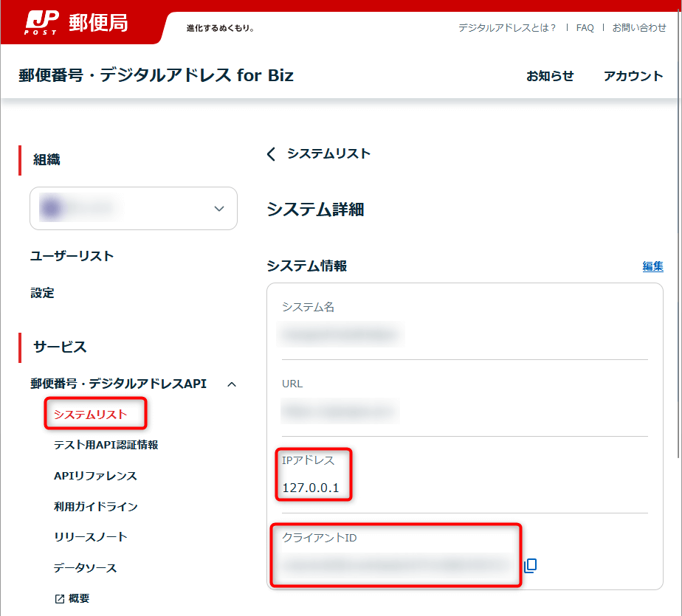Screen dimensions: 682x616
Task: Click the IPアドレス label
Action: (x=308, y=461)
